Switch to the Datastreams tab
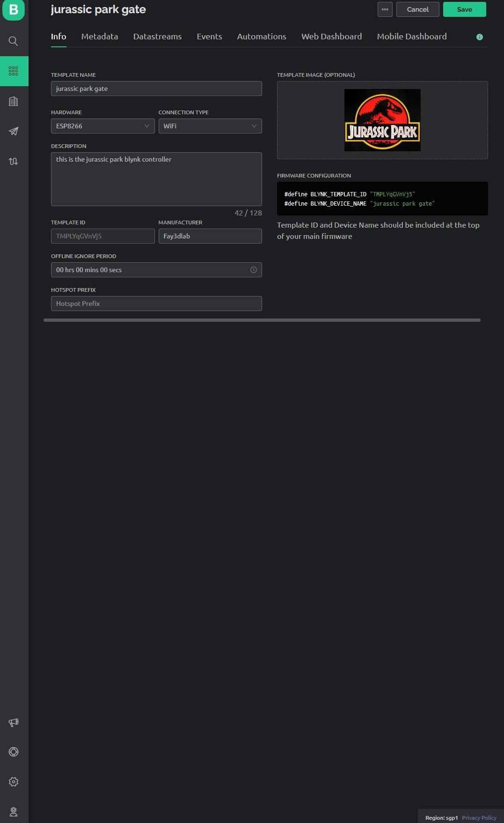The height and width of the screenshot is (823, 504). [157, 37]
